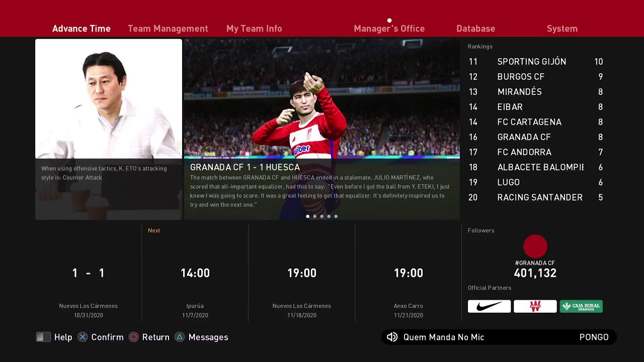644x362 pixels.
Task: Select the 19:00 match at Anxo Carro
Action: point(409,273)
